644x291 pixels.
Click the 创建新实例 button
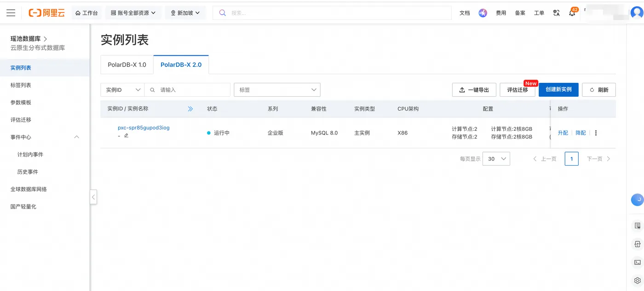(558, 90)
